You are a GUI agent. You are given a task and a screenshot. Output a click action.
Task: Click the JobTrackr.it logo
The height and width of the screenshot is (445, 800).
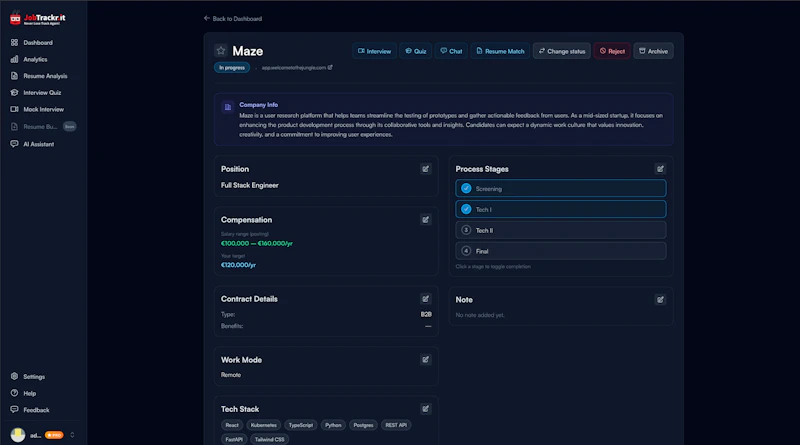click(x=38, y=18)
